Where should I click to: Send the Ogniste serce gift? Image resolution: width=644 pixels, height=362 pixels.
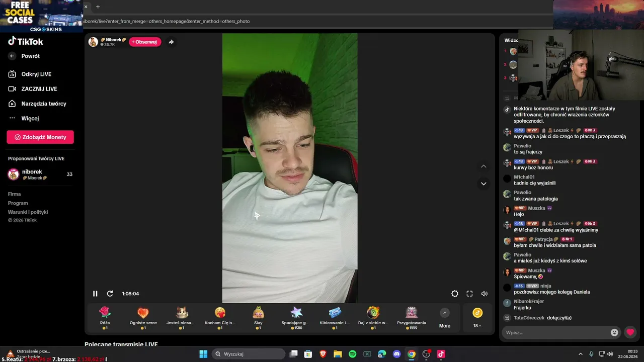tap(143, 318)
